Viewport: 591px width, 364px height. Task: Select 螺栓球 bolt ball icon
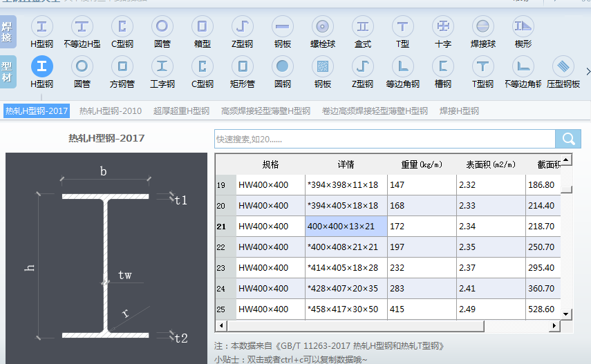click(323, 27)
